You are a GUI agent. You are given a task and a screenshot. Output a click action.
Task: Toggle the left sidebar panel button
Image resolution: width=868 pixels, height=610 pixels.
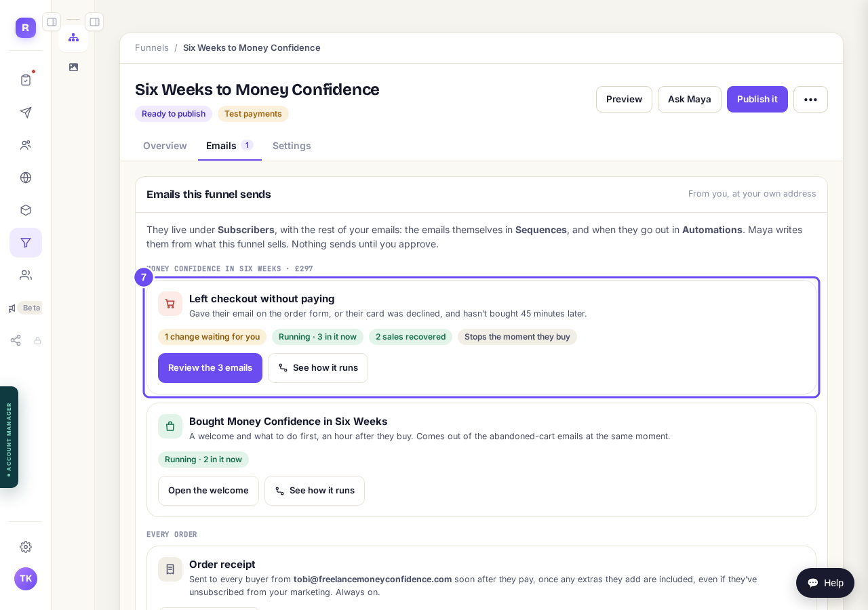52,22
